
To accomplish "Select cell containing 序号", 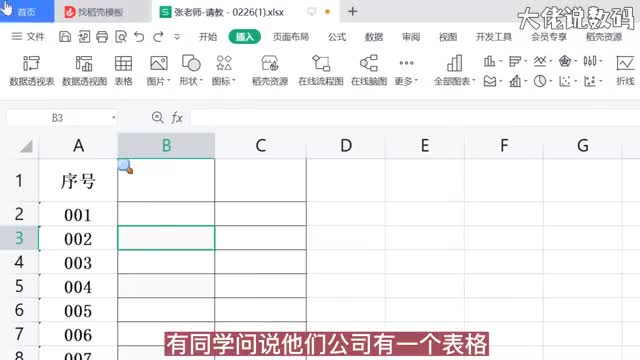I will point(78,180).
